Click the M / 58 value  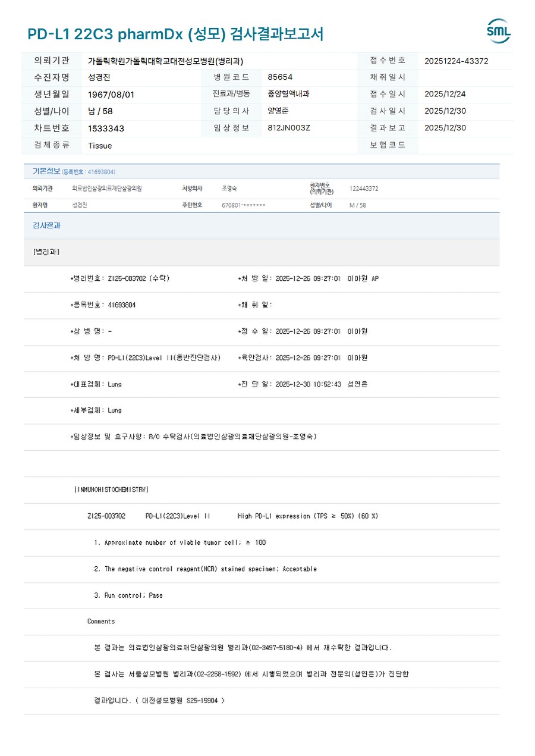(x=358, y=205)
